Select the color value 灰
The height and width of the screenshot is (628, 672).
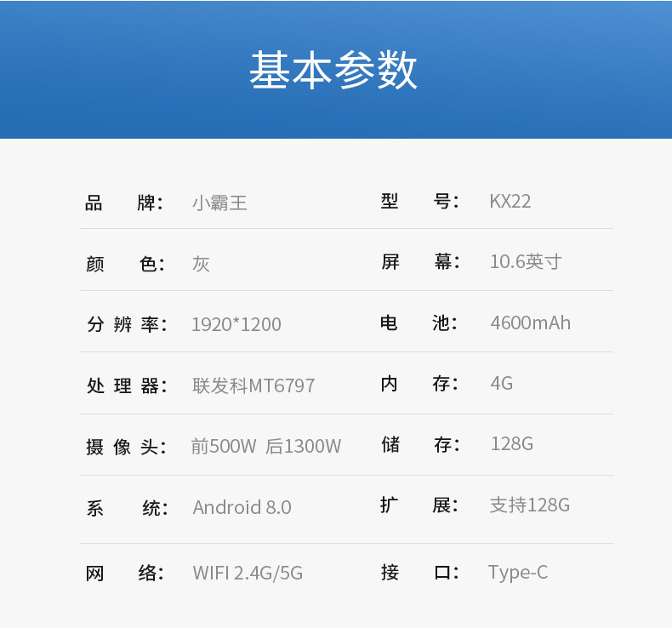coord(201,264)
